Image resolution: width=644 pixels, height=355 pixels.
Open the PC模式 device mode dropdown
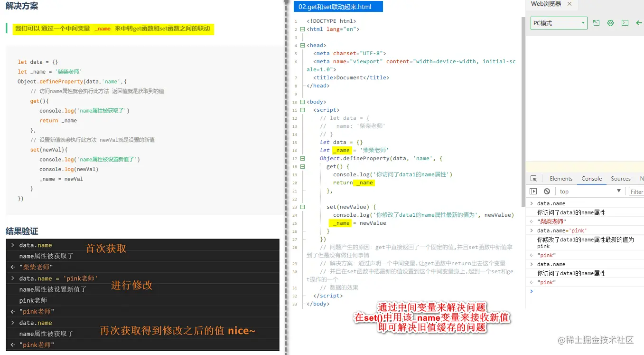click(559, 23)
